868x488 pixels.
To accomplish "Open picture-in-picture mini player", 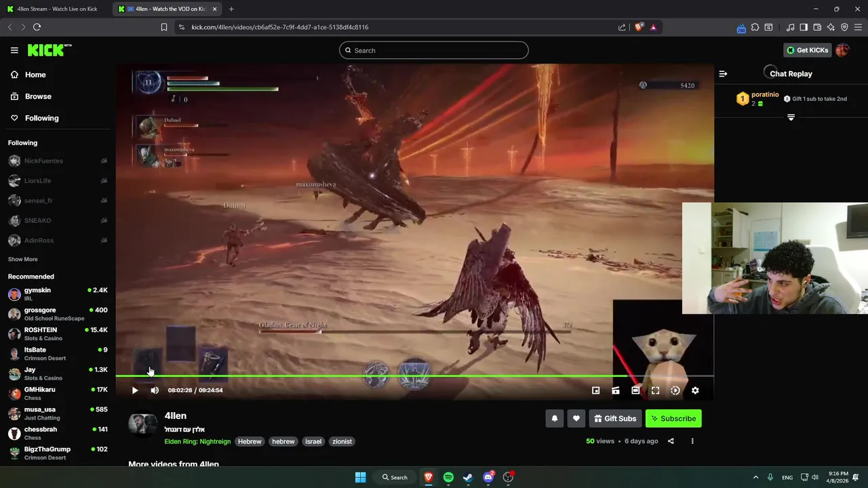I will tap(595, 390).
